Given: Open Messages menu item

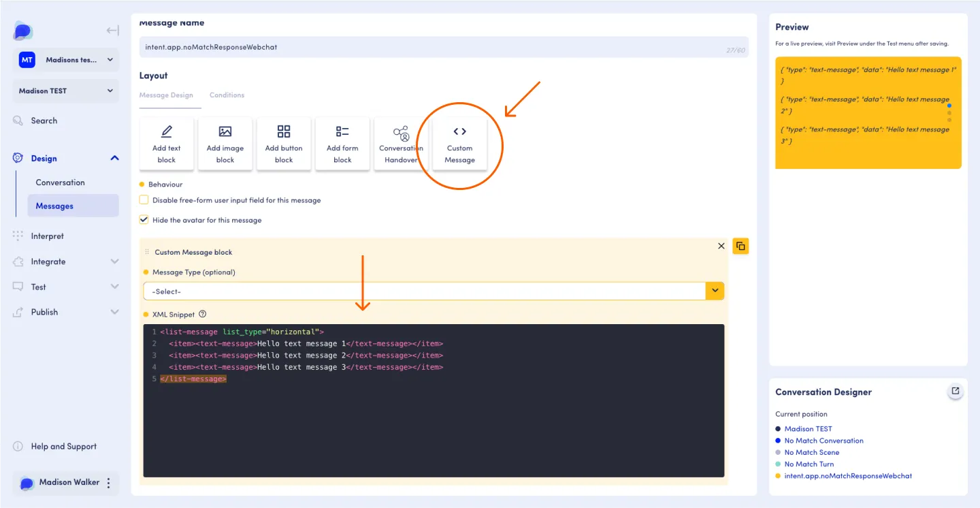Looking at the screenshot, I should (73, 206).
